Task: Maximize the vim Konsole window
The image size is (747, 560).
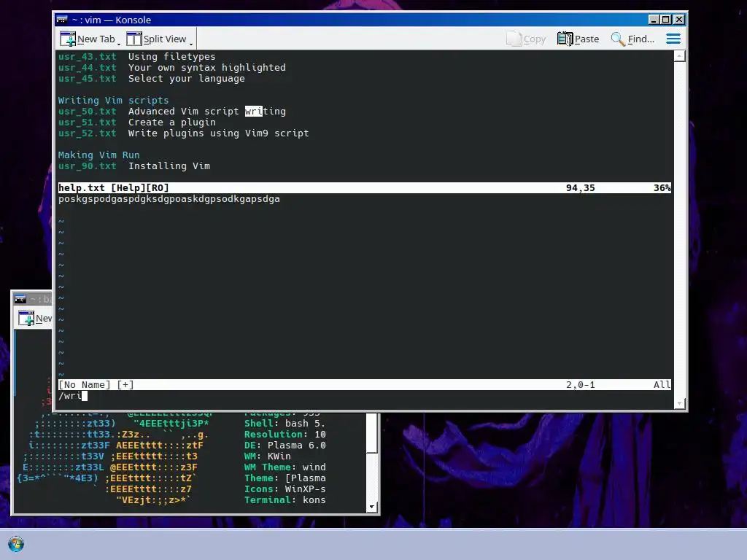Action: click(x=666, y=20)
